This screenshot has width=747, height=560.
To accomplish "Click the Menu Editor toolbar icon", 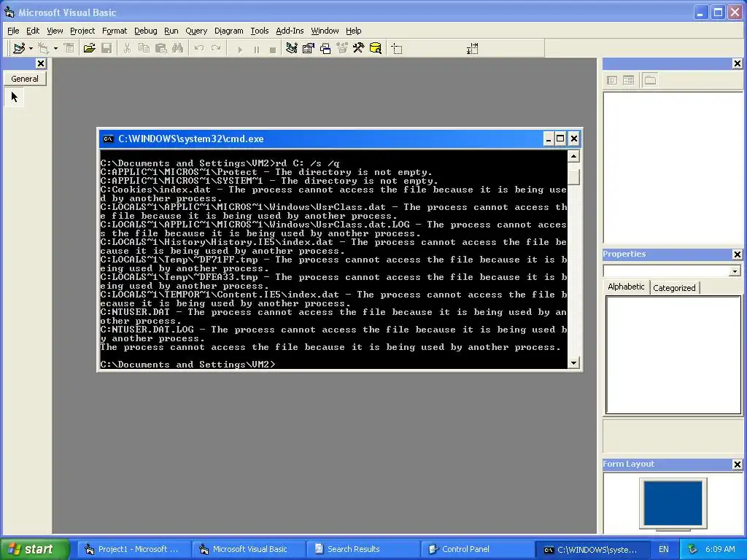I will click(x=69, y=48).
